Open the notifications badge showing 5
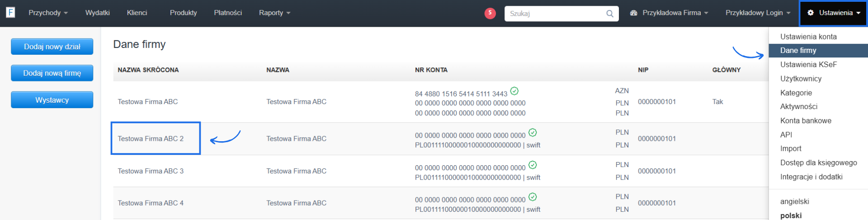 [x=490, y=13]
